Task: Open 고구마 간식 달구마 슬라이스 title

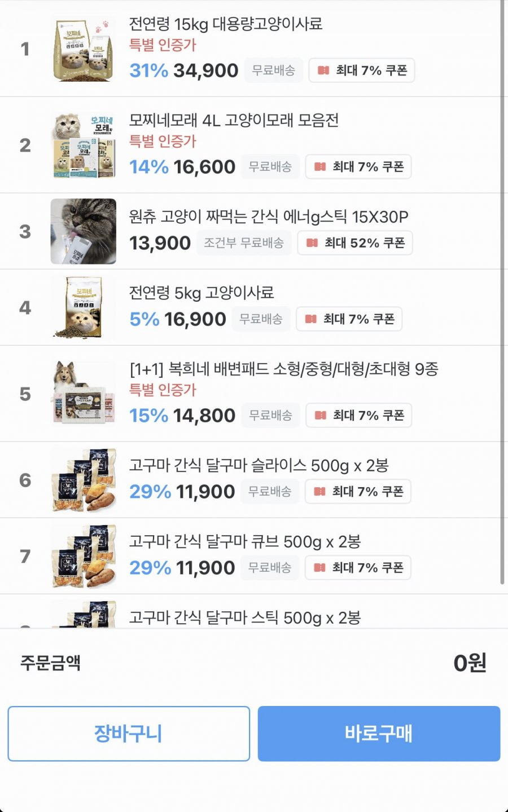Action: pyautogui.click(x=259, y=466)
